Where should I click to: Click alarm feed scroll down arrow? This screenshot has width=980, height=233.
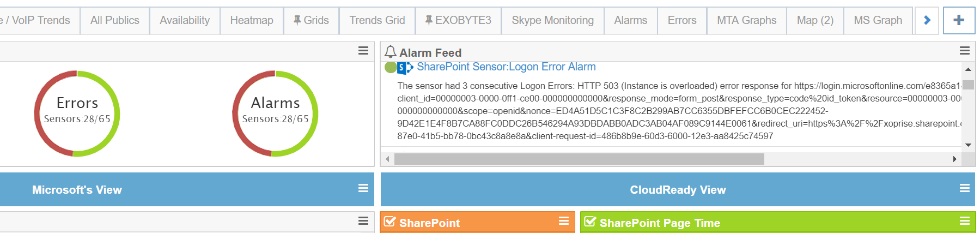click(968, 145)
